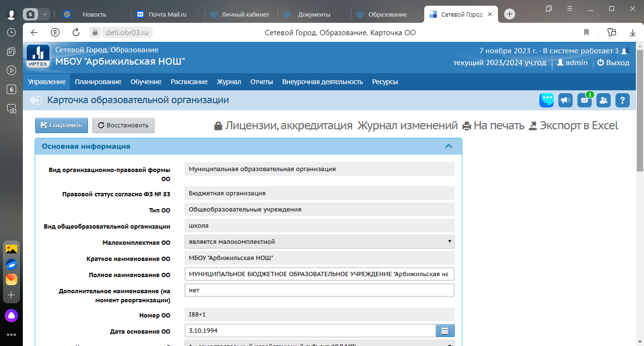Viewport: 644px width, 346px height.
Task: Open the mail icon with the green badge
Action: click(x=585, y=100)
